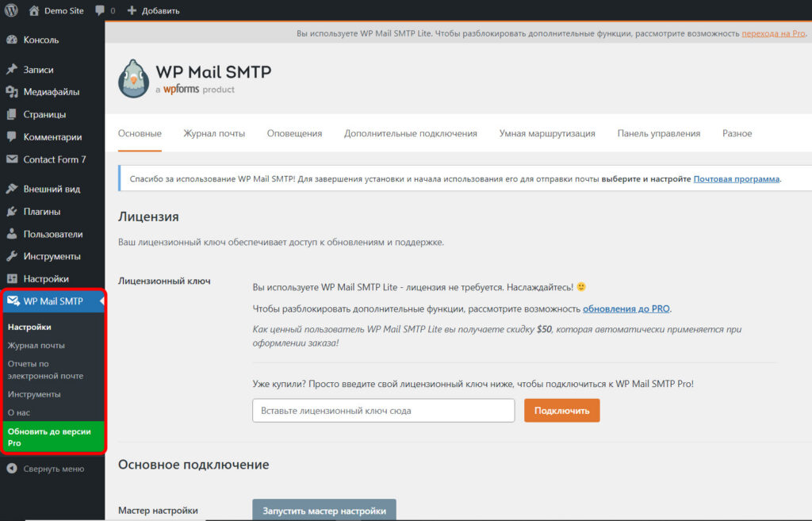Click the Свернуть меню arrow icon
The width and height of the screenshot is (812, 521).
click(x=12, y=469)
